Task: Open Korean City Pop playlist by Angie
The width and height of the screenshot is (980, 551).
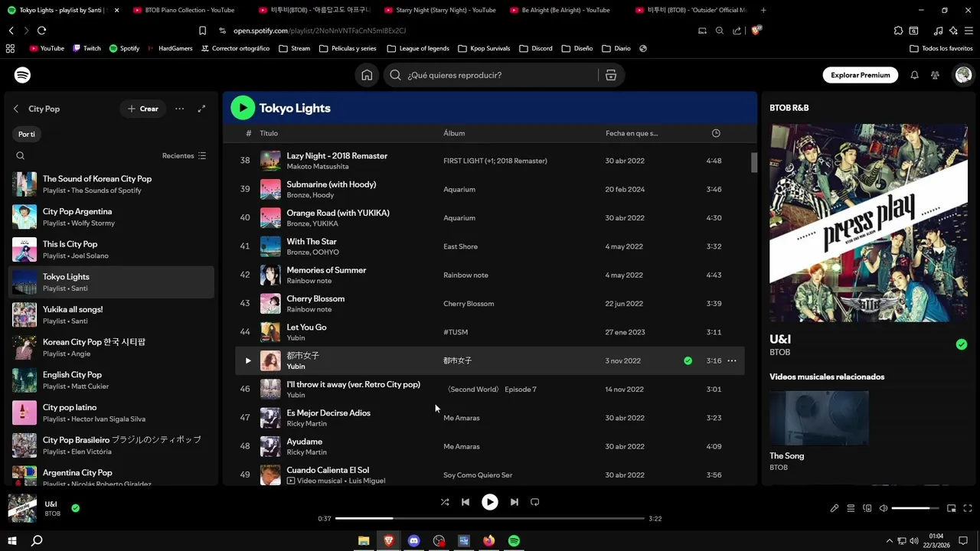Action: (112, 347)
